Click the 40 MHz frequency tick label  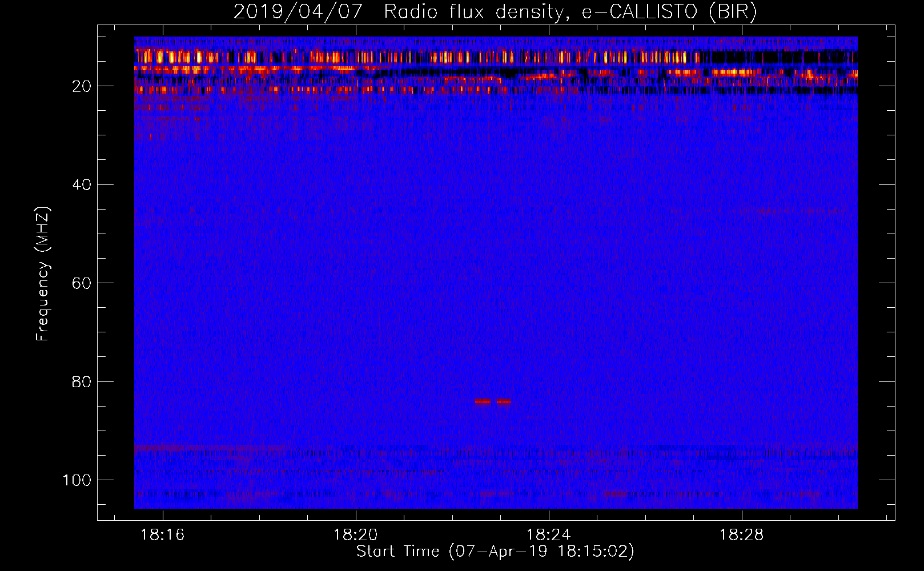coord(82,185)
